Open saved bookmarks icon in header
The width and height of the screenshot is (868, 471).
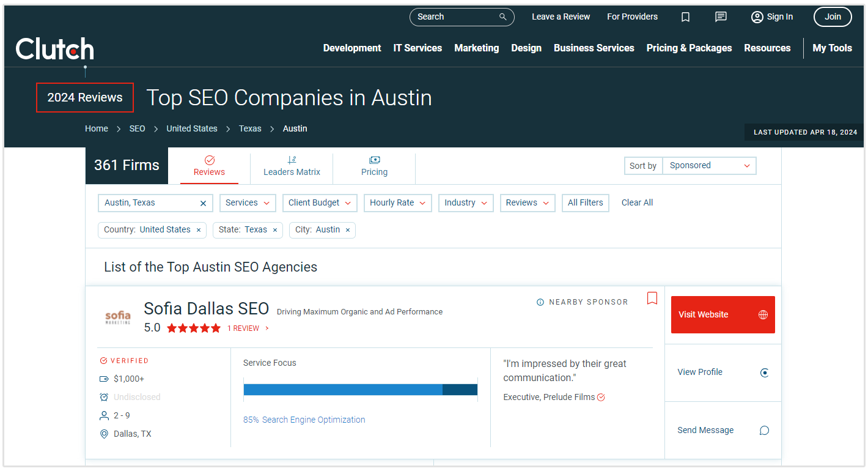tap(685, 17)
